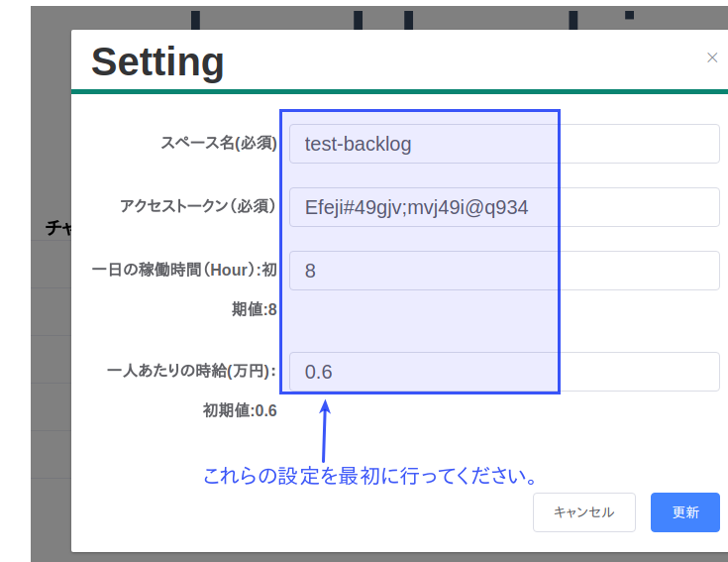
Task: Click the 期値:8 hint text
Action: 255,309
